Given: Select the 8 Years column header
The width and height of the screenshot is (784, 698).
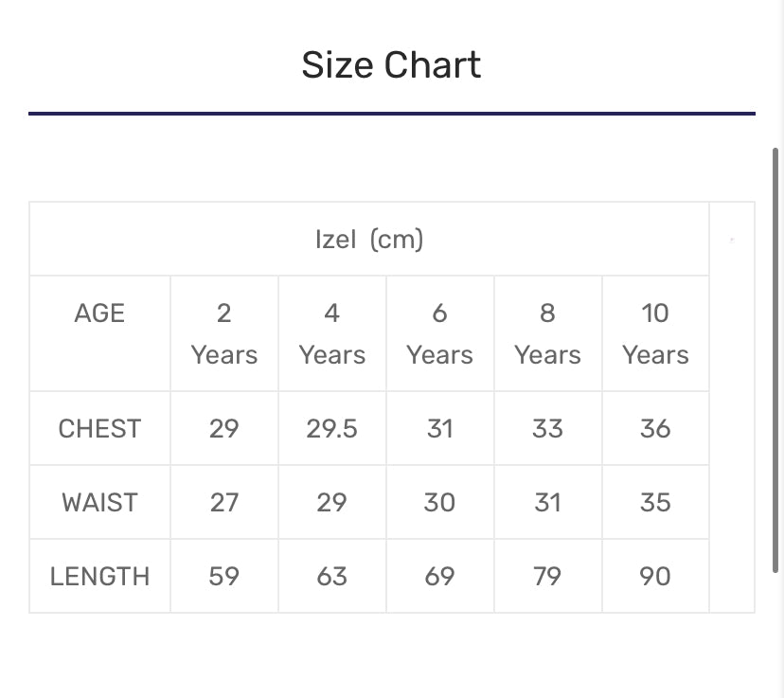Looking at the screenshot, I should point(547,333).
